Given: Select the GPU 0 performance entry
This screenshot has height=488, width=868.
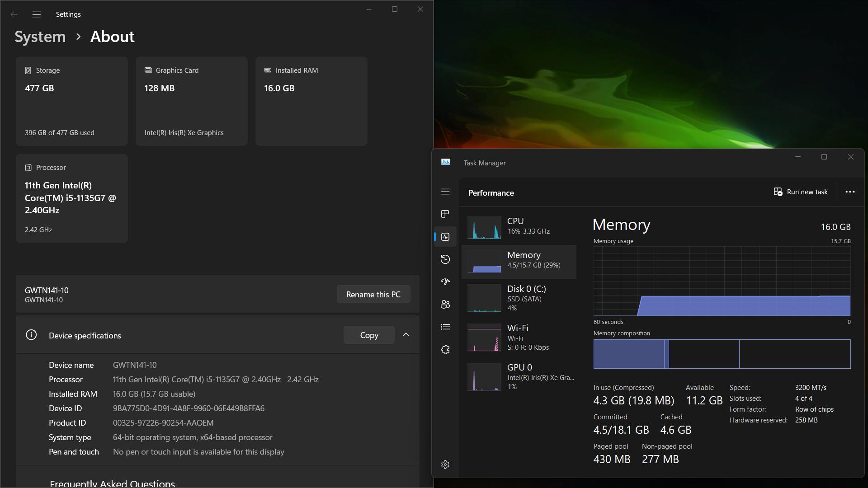Looking at the screenshot, I should click(519, 377).
